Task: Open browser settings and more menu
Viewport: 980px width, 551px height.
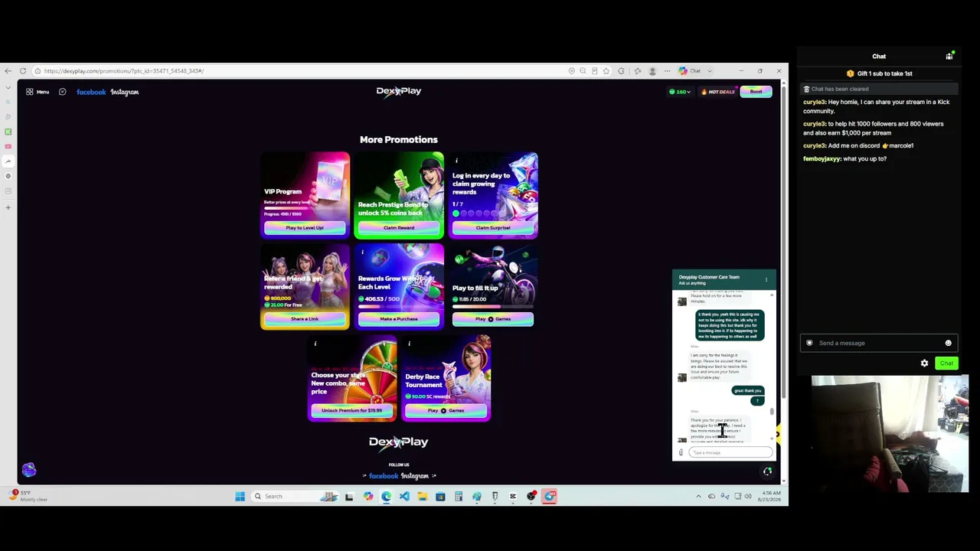Action: tap(667, 71)
